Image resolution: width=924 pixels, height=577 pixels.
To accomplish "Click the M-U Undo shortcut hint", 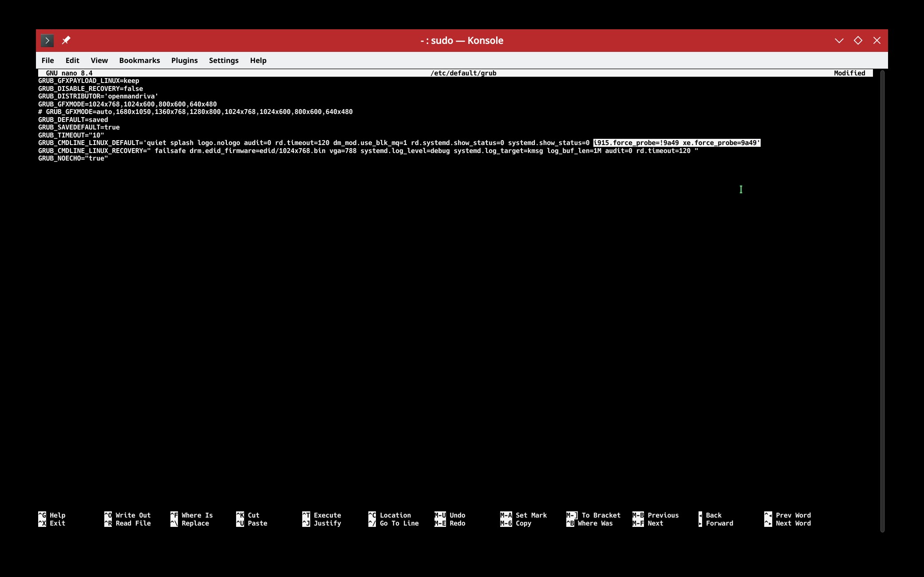I will pos(450,515).
